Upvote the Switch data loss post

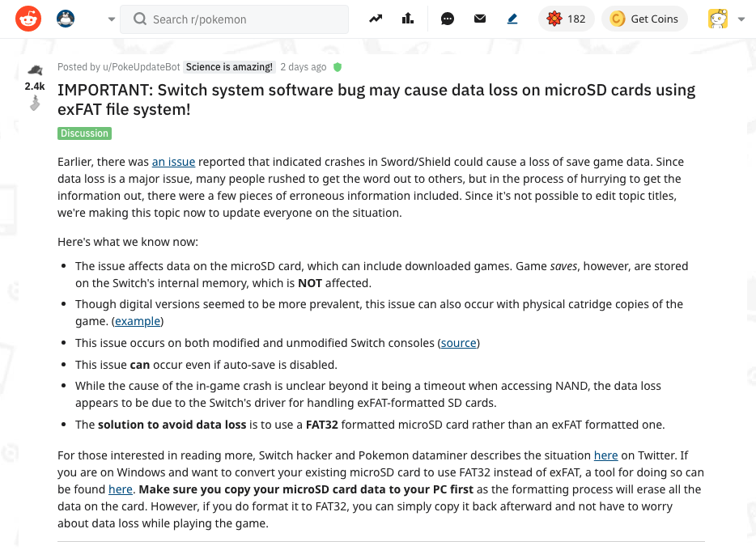[x=35, y=70]
